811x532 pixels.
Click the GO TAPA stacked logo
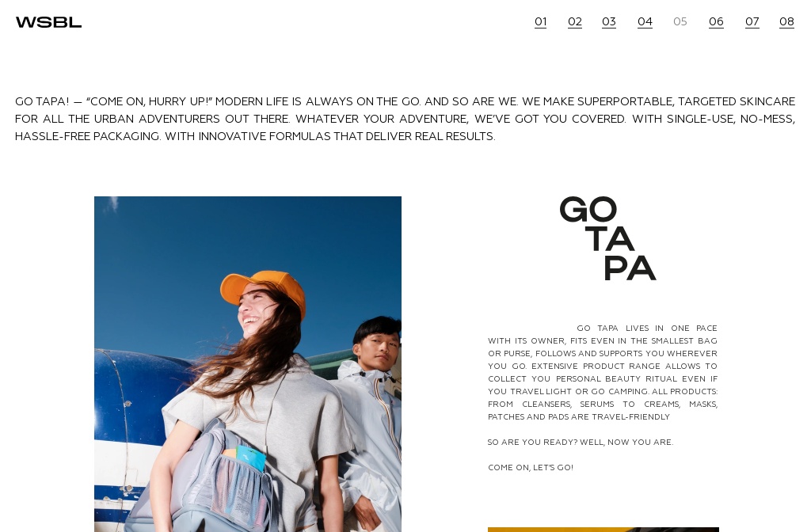[607, 238]
